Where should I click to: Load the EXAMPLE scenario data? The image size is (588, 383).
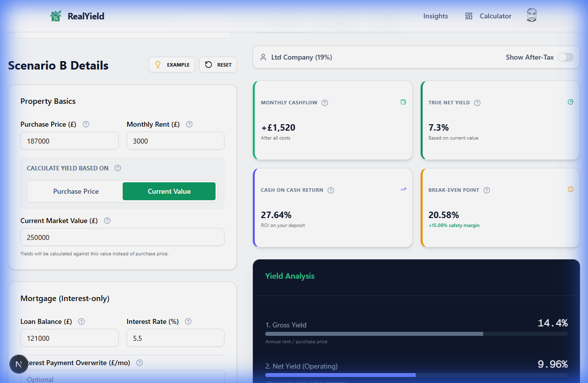pos(172,65)
